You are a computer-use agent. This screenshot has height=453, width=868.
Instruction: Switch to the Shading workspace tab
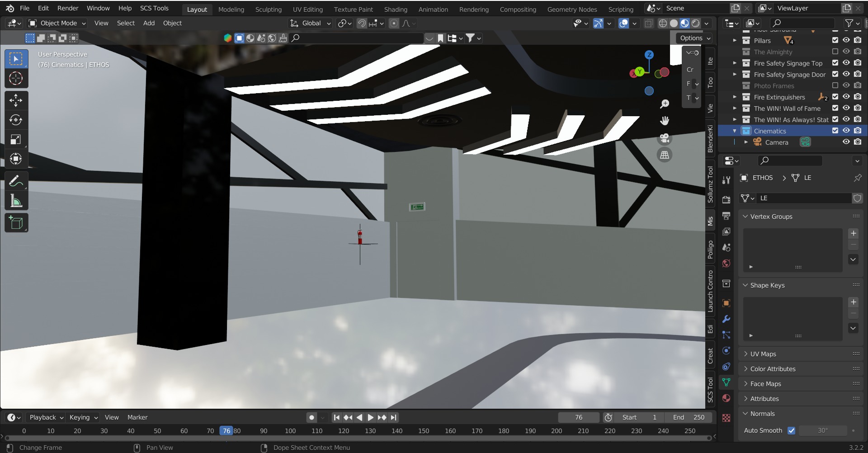coord(396,9)
